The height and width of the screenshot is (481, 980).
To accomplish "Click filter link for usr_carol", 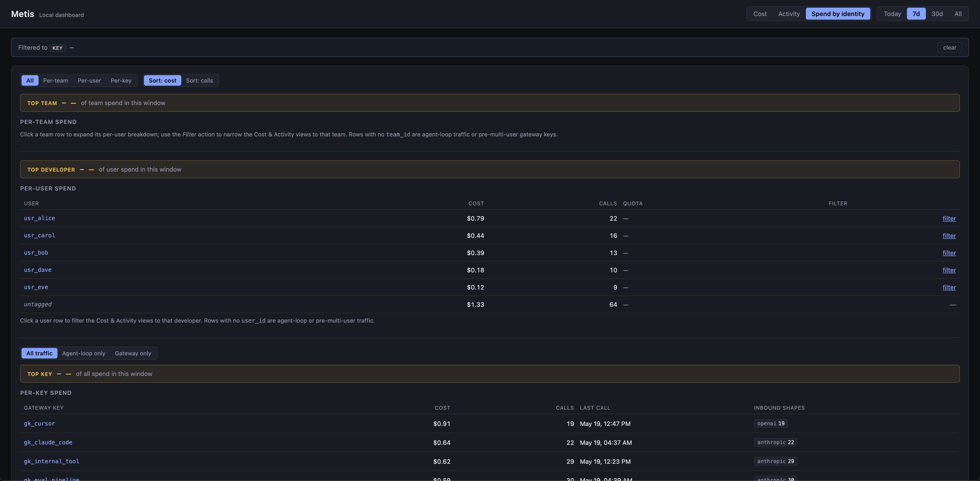I will (x=949, y=236).
